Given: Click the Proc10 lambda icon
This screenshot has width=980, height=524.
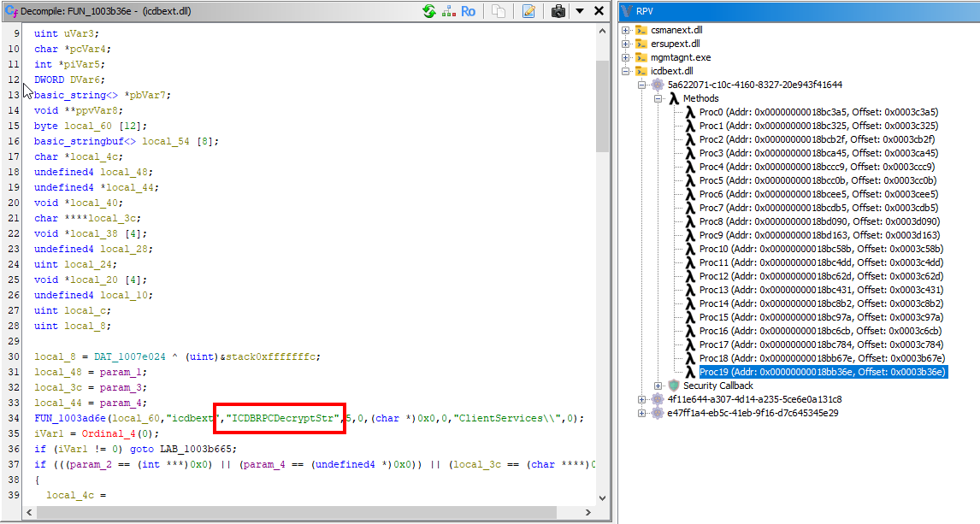Looking at the screenshot, I should (690, 250).
